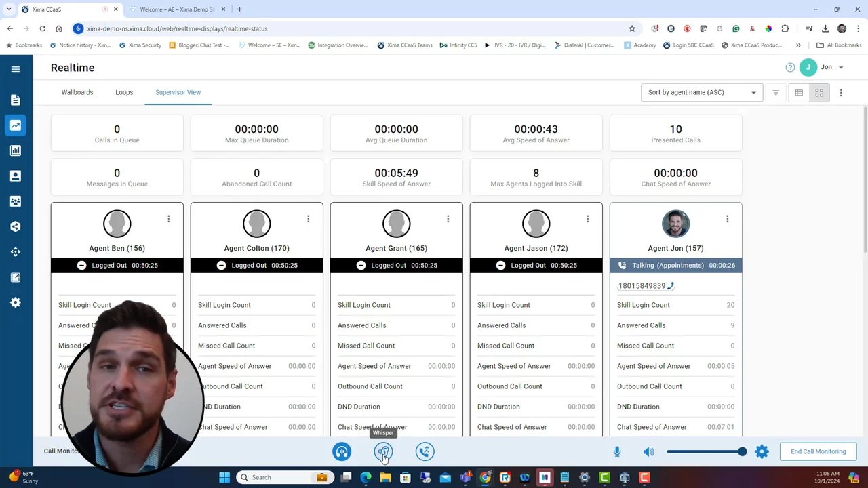Open the help question mark icon
The height and width of the screenshot is (488, 868).
coord(790,68)
